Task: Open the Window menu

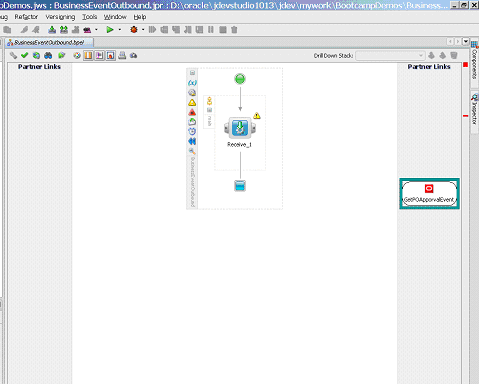Action: pyautogui.click(x=115, y=17)
